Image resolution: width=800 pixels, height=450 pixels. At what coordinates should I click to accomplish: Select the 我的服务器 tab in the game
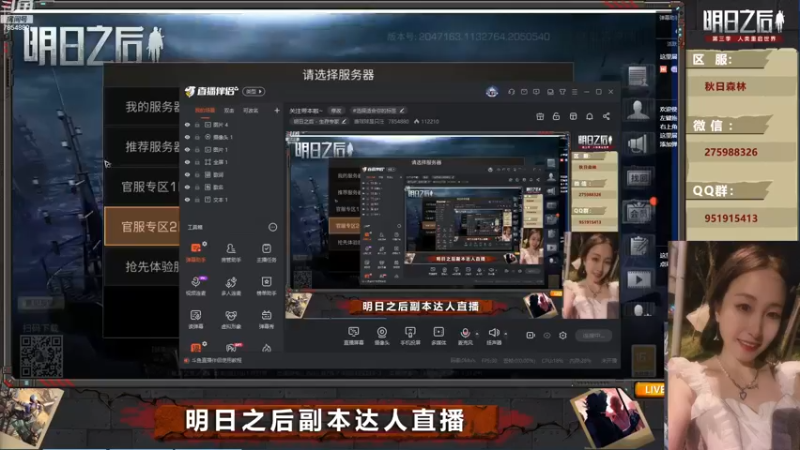(x=142, y=107)
